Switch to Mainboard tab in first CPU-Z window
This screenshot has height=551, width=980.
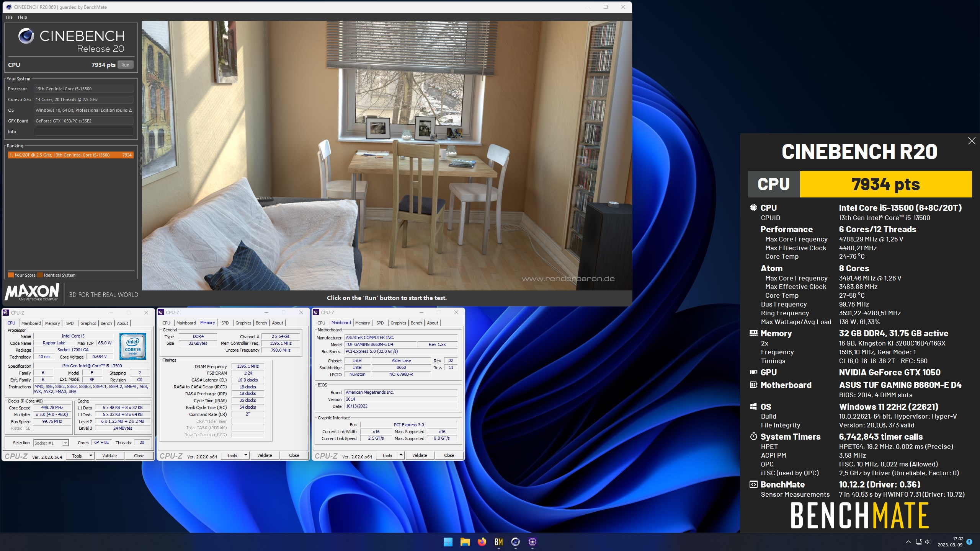pos(31,323)
